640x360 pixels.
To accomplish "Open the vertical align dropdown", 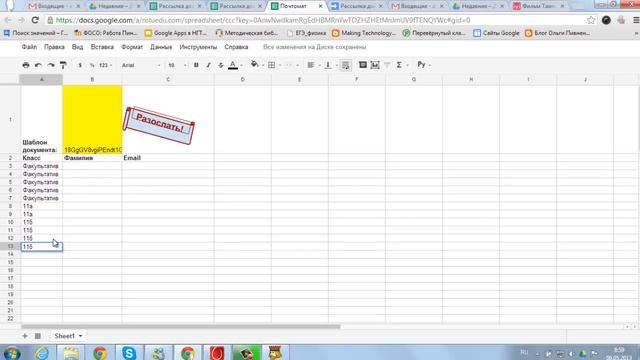I will (330, 65).
